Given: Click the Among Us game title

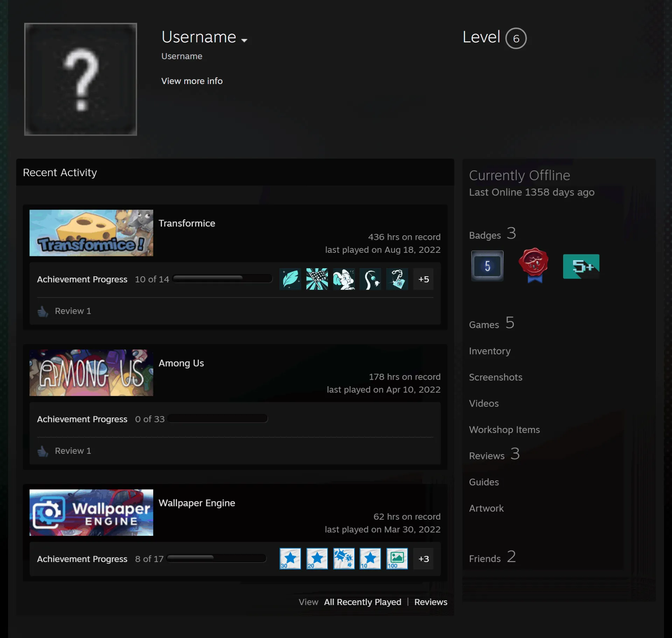Looking at the screenshot, I should (181, 363).
